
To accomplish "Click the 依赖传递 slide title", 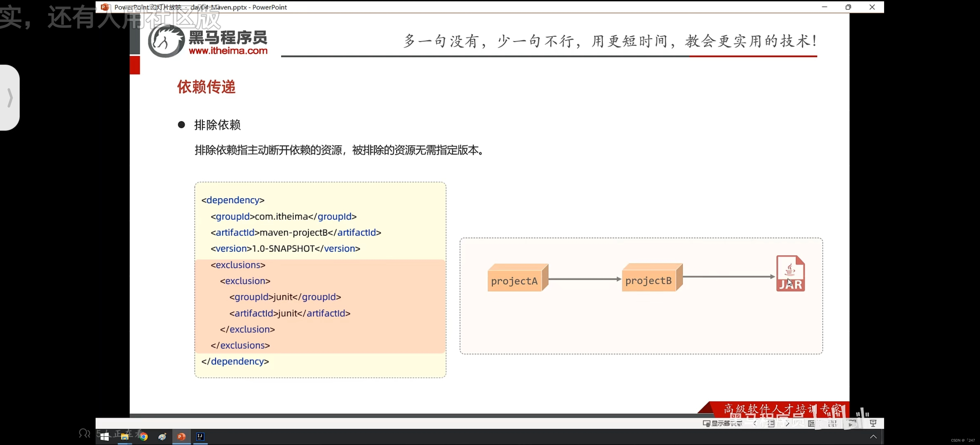I will point(206,87).
